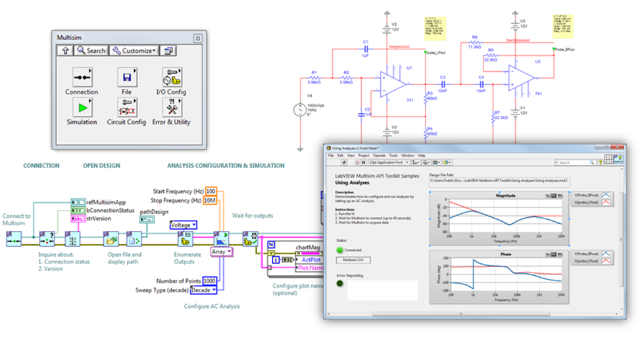Open the Simulation subpalette
Viewport: 644px width, 337px height.
(x=81, y=106)
